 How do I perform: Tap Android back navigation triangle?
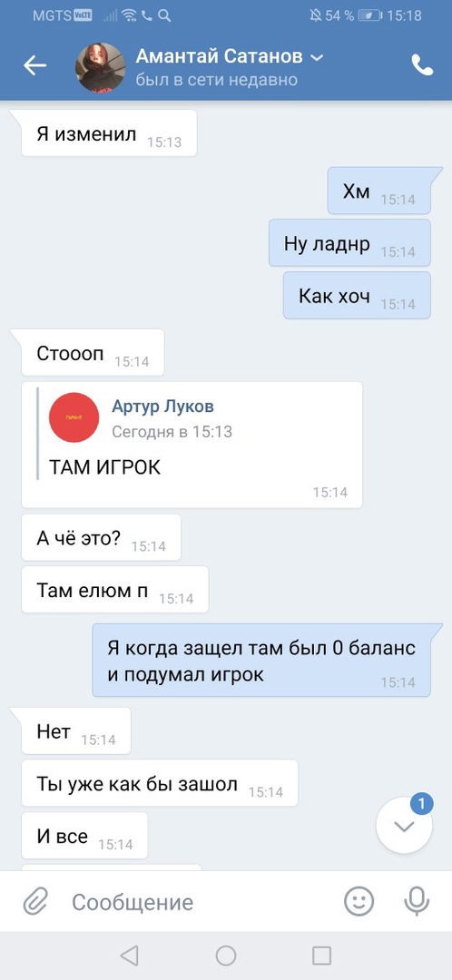point(129,955)
